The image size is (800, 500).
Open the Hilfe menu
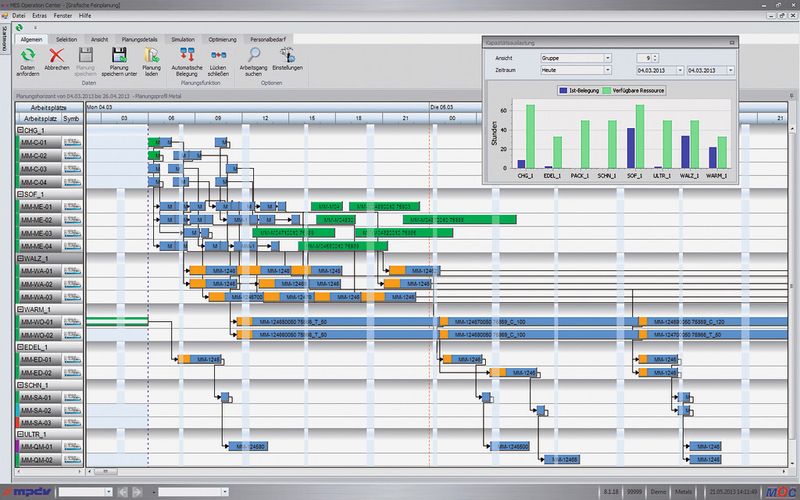point(85,16)
